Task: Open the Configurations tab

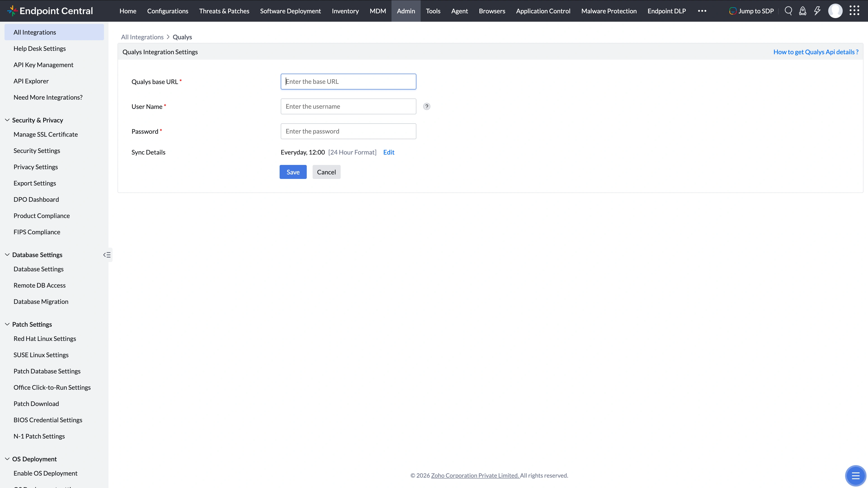Action: tap(167, 11)
